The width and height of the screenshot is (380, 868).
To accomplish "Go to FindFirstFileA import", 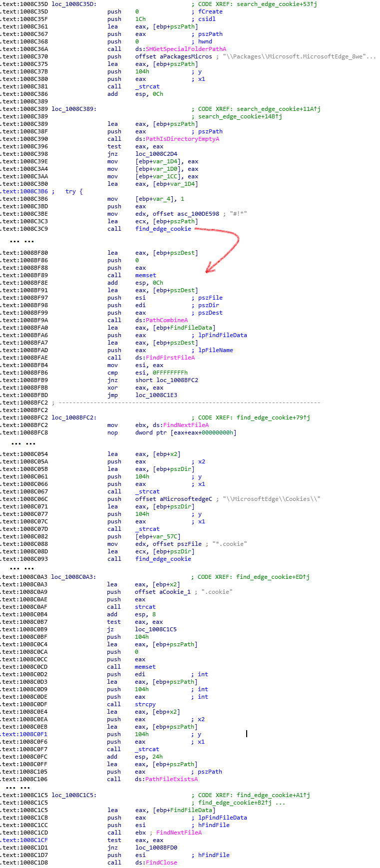I will 170,358.
